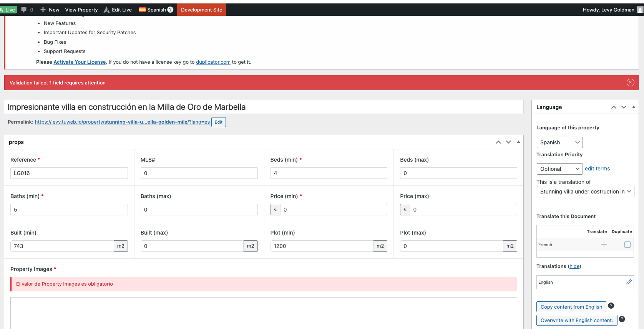
Task: Click the Beds (max) input field
Action: tap(458, 173)
